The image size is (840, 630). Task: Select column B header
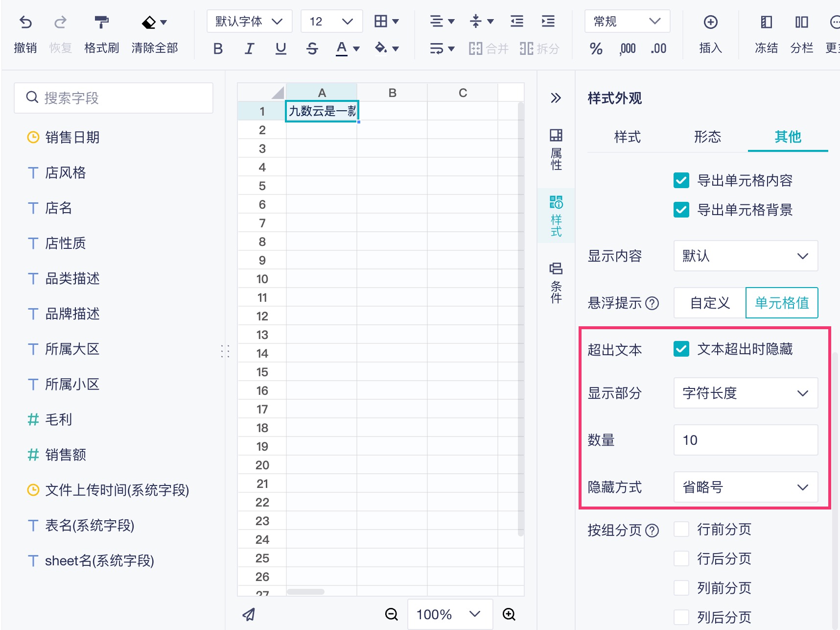pos(392,93)
